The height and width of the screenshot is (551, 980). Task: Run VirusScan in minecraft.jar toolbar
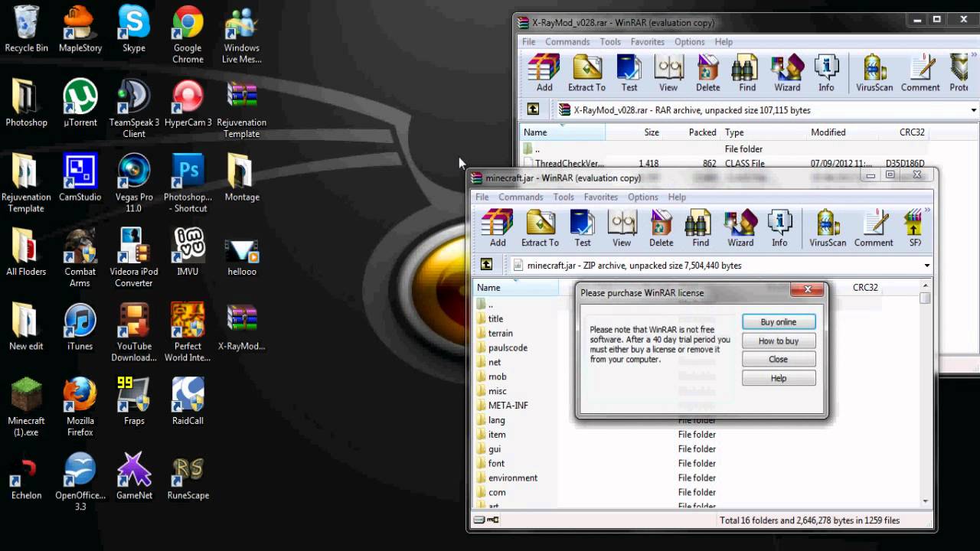pos(828,228)
